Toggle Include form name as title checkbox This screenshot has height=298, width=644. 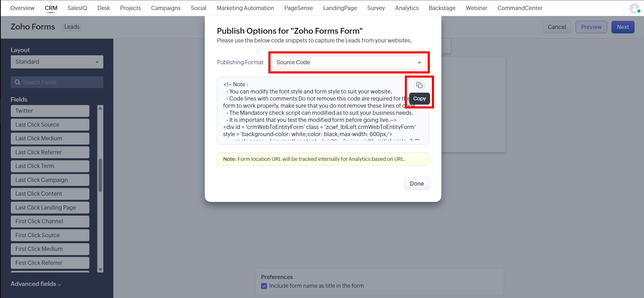click(264, 286)
